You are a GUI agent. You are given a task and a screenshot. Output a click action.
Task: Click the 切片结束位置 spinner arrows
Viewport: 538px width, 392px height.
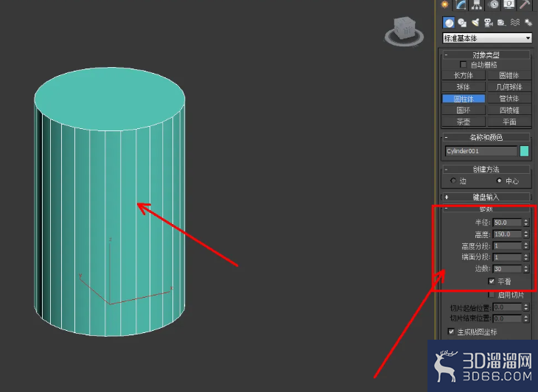pos(526,318)
